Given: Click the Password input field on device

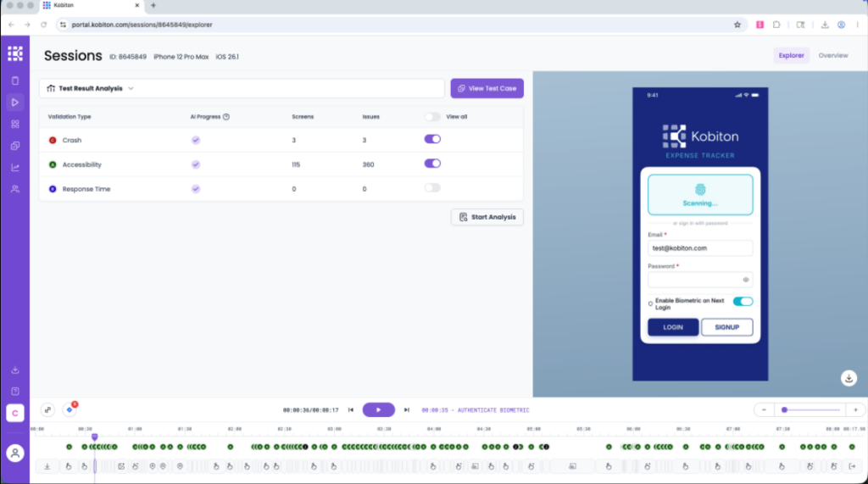Looking at the screenshot, I should (700, 280).
